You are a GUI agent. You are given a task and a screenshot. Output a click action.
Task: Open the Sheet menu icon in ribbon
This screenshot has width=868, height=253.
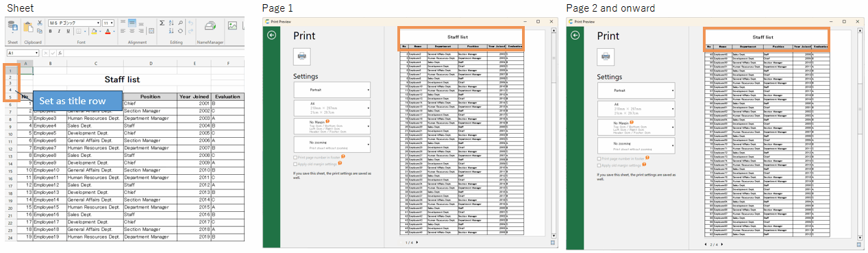coord(12,26)
